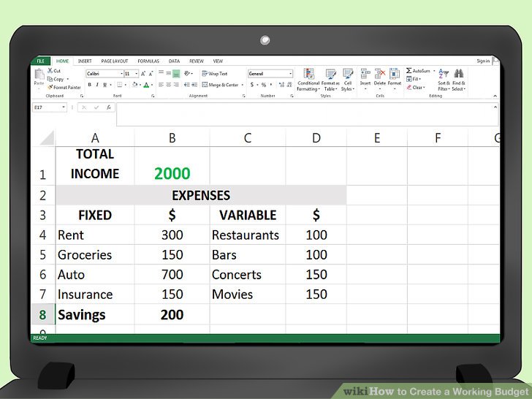Screen dimensions: 532x399
Task: Click the AutoSum sigma button
Action: 418,71
